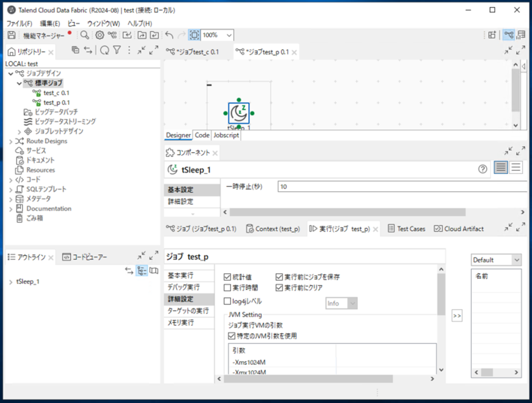Click the undo arrow in toolbar
The image size is (532, 403).
click(169, 35)
